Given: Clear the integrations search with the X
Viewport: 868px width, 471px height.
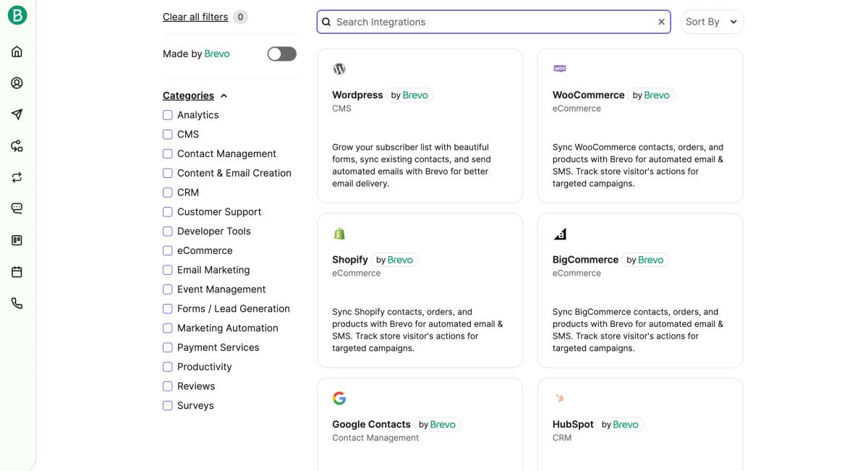Looking at the screenshot, I should 661,22.
